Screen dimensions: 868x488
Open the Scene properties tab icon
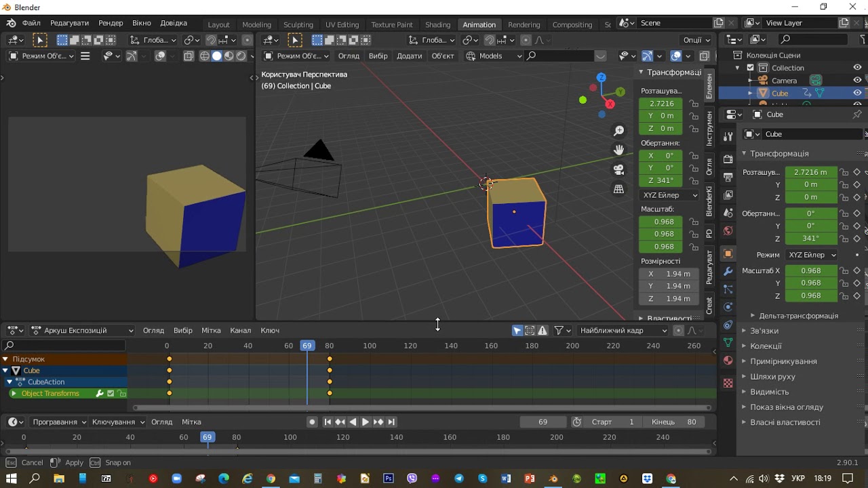click(x=728, y=213)
